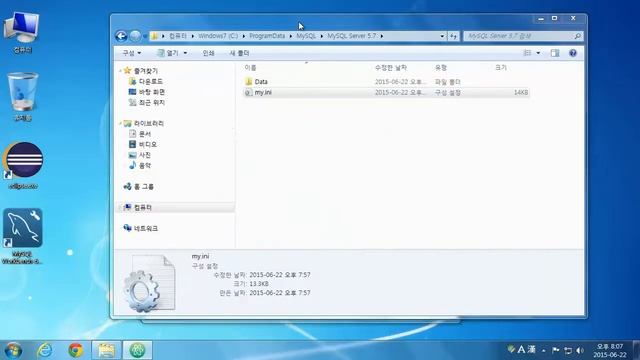Click the 漢 Hanja IME icon
The image size is (640, 360).
pyautogui.click(x=531, y=349)
